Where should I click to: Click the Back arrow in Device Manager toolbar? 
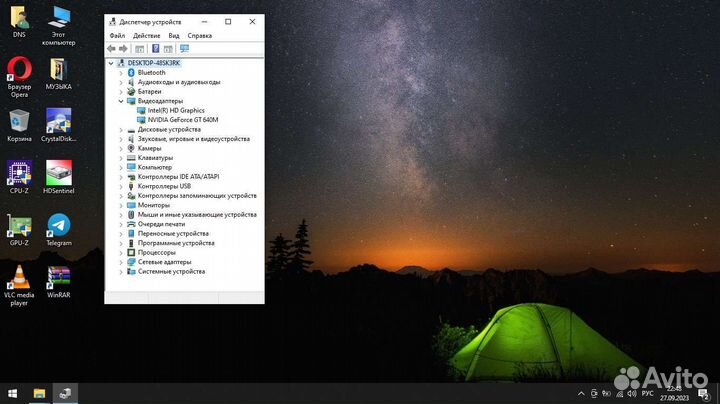111,48
